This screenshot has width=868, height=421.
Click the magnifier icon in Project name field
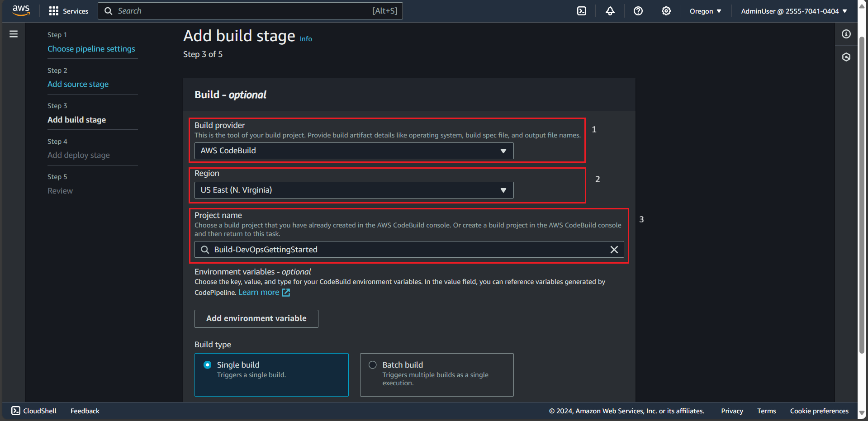click(x=205, y=250)
